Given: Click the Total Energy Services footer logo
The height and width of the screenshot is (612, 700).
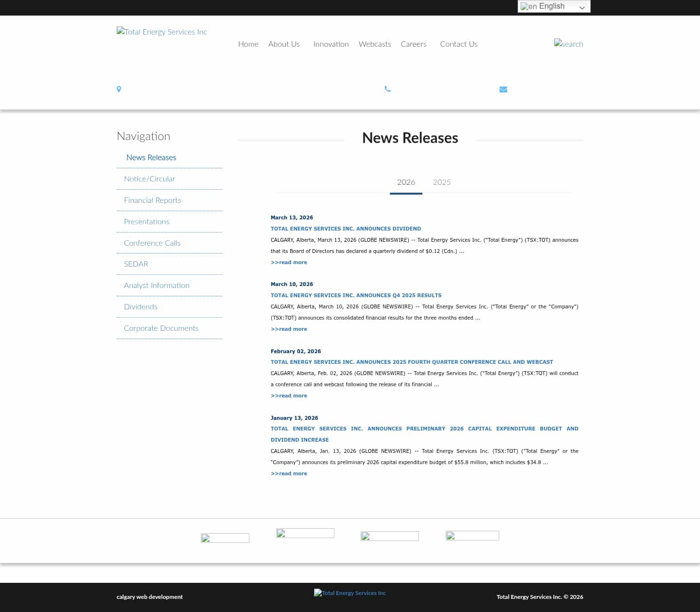Looking at the screenshot, I should click(x=350, y=593).
